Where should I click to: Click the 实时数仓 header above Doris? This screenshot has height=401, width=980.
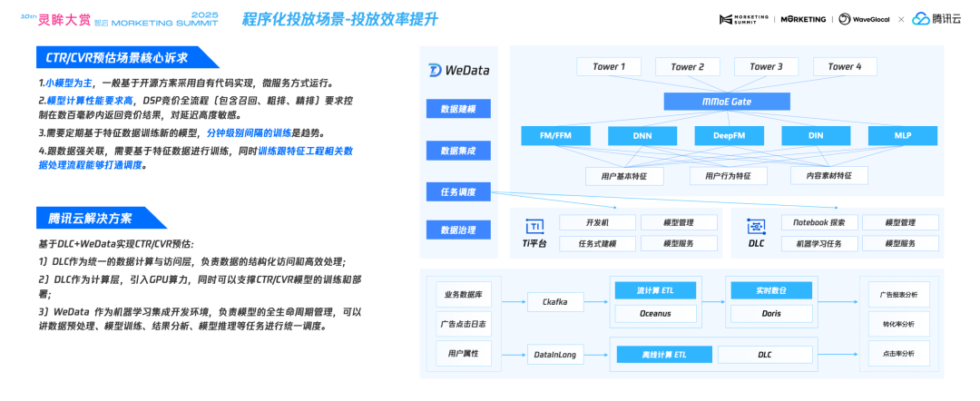coord(769,291)
